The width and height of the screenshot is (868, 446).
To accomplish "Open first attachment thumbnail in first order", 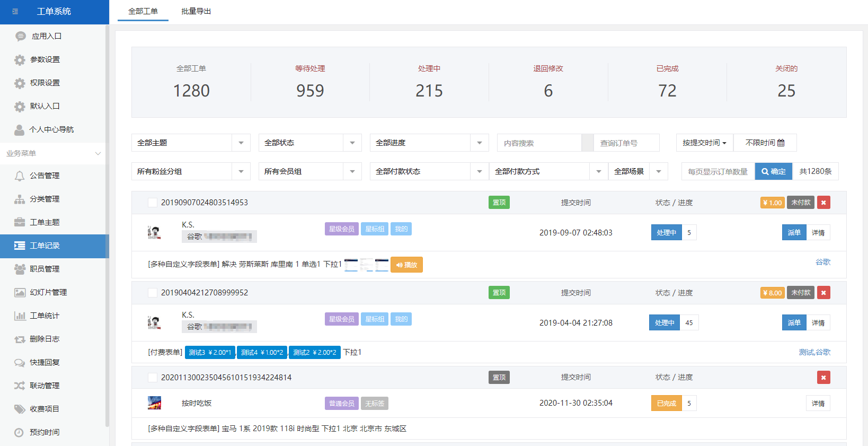I will (x=351, y=265).
